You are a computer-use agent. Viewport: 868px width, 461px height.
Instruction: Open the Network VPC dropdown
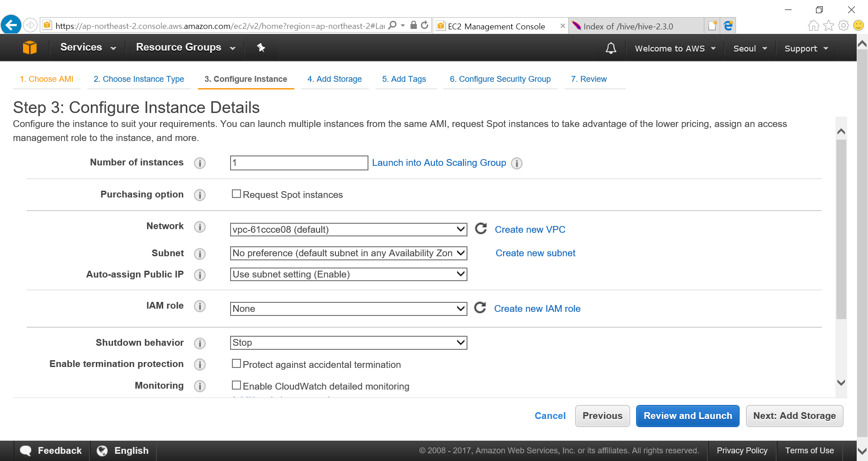point(349,230)
